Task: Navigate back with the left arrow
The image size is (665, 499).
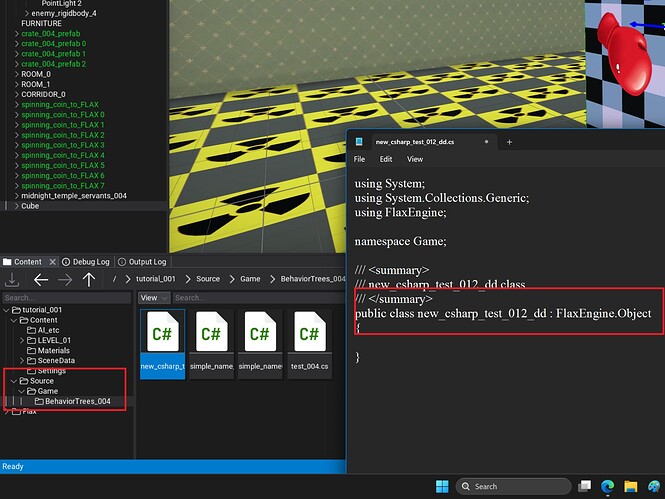Action: pos(40,280)
